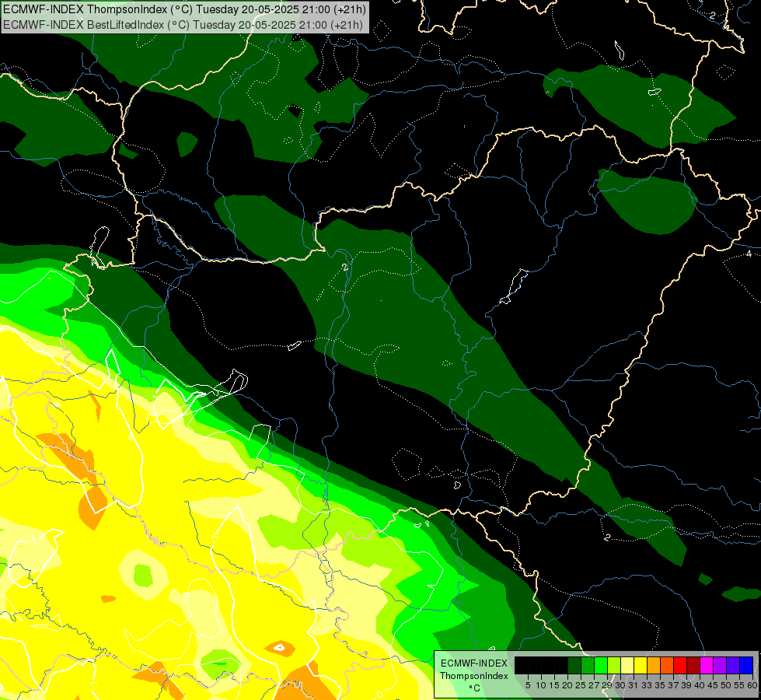Image resolution: width=761 pixels, height=700 pixels.
Task: Select the bright green 27-29 legend swatch
Action: point(601,665)
